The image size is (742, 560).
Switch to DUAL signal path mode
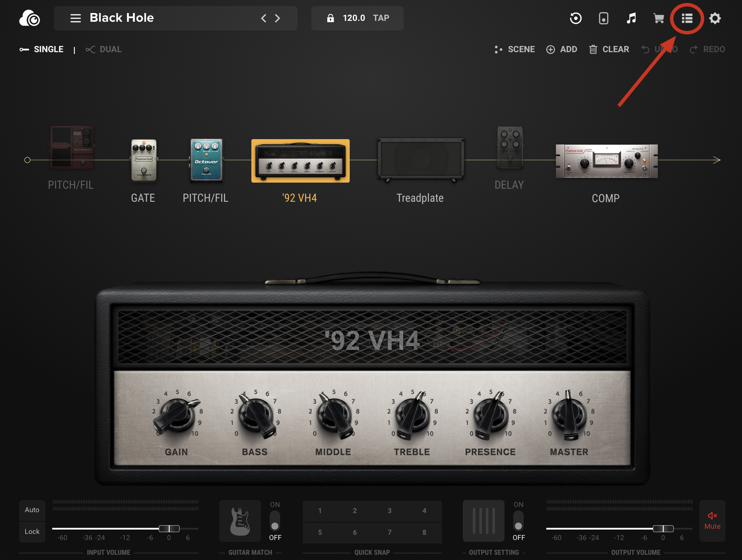(104, 50)
